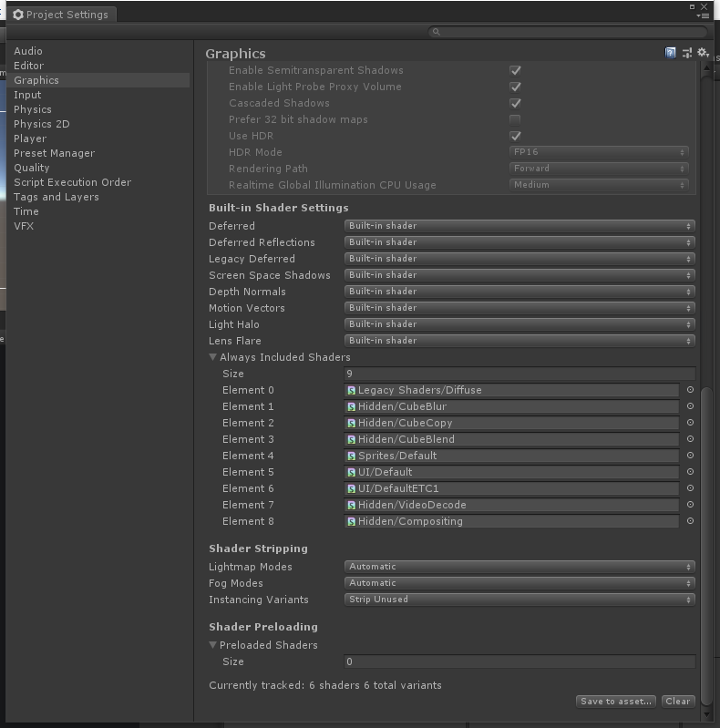Image resolution: width=720 pixels, height=728 pixels.
Task: Click object picker for Hidden/Compositing element
Action: [690, 521]
